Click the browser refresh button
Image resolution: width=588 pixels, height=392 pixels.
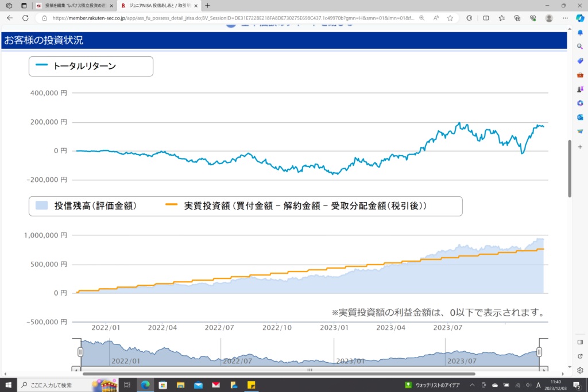pos(25,18)
